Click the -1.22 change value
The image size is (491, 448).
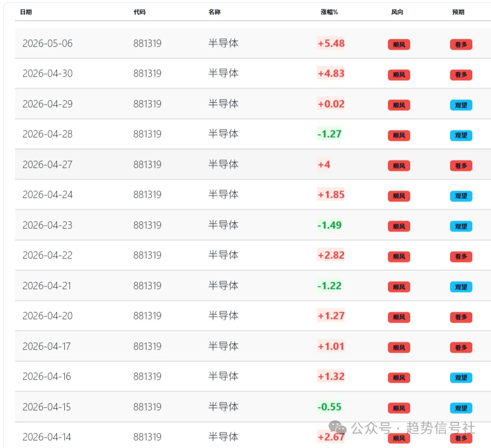329,285
